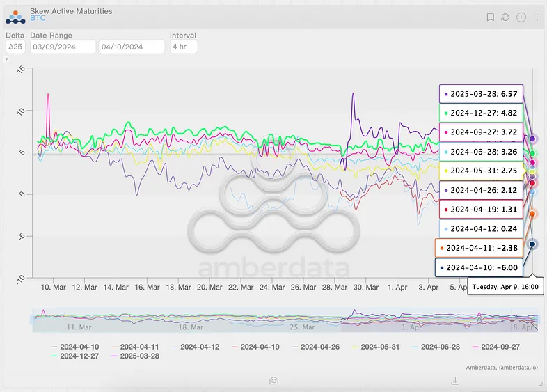Expand the small chevron below Delta

coord(6,59)
